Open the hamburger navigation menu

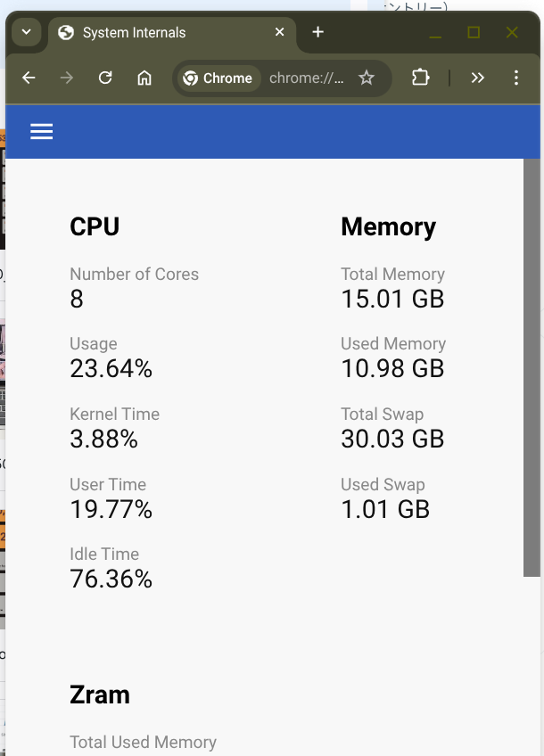point(42,131)
